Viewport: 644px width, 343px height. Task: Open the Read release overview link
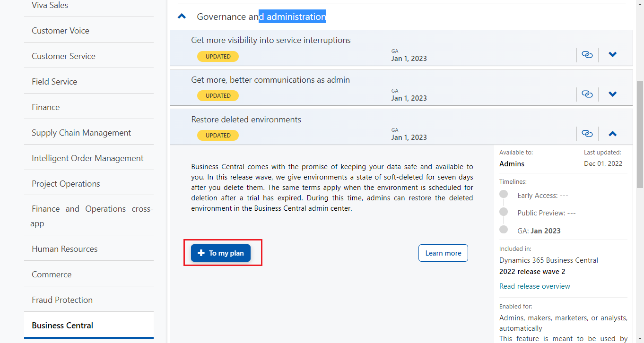click(x=534, y=286)
